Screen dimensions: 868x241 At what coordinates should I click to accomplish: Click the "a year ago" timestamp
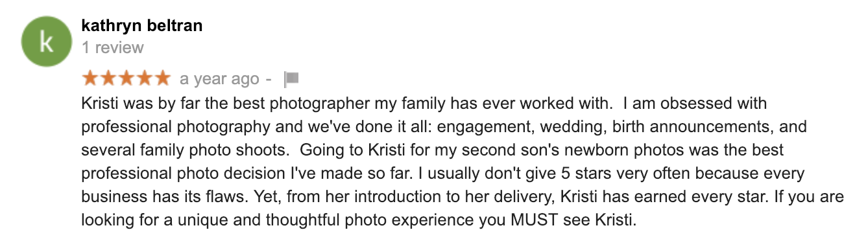click(x=219, y=79)
